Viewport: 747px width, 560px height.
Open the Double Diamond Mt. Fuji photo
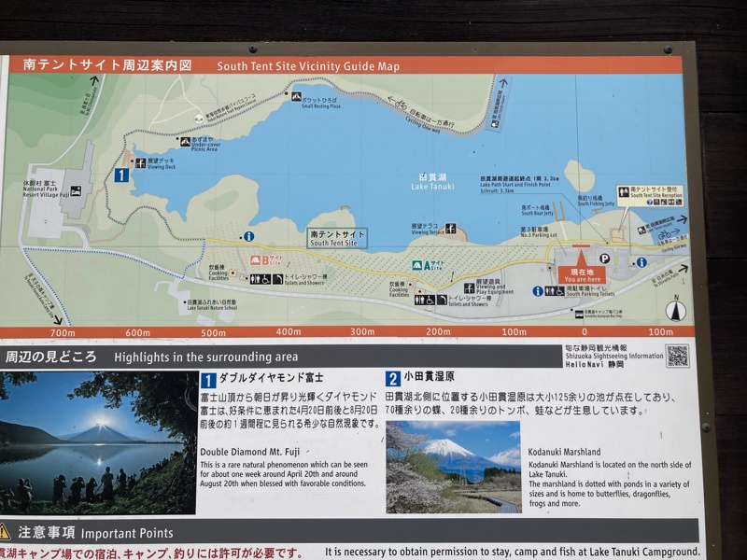[98, 443]
